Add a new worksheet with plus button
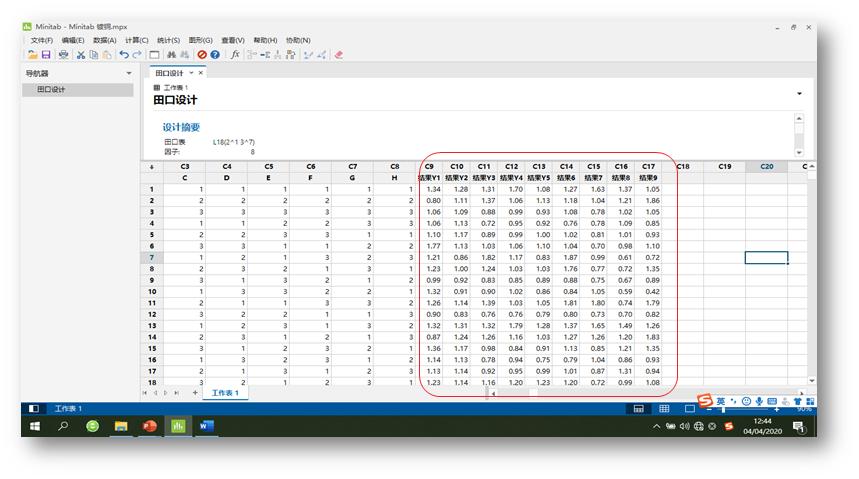The width and height of the screenshot is (859, 479). [x=195, y=393]
